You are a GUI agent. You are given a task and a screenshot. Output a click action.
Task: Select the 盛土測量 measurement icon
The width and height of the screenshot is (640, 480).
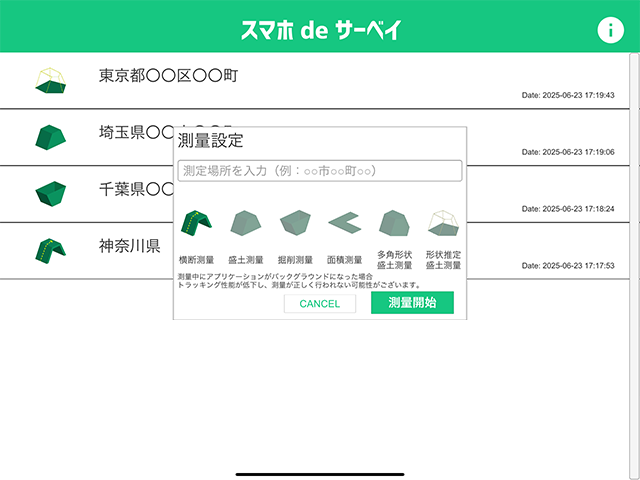click(x=245, y=224)
